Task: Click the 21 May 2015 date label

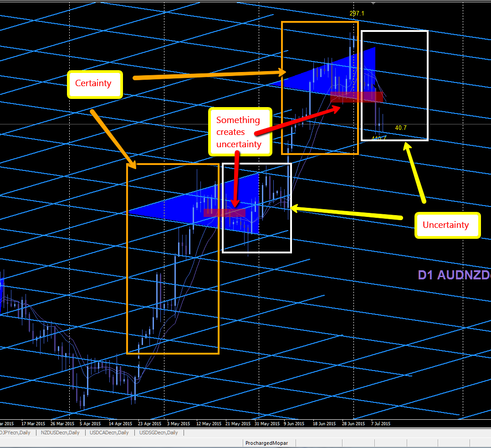Action: coord(238,423)
